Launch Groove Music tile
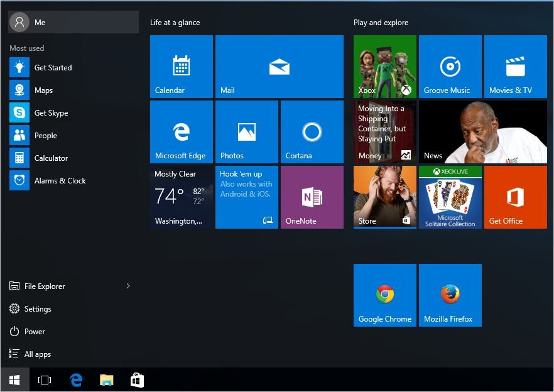The width and height of the screenshot is (554, 392). 450,67
